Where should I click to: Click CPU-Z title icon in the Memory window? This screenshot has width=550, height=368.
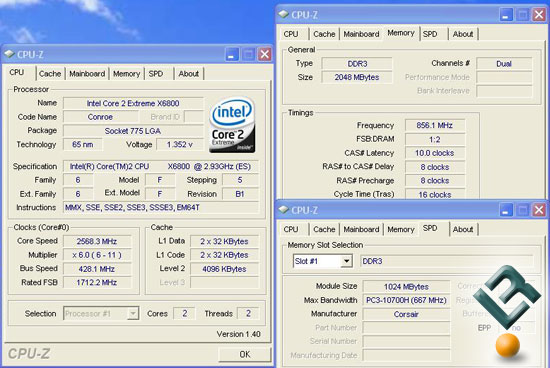283,14
